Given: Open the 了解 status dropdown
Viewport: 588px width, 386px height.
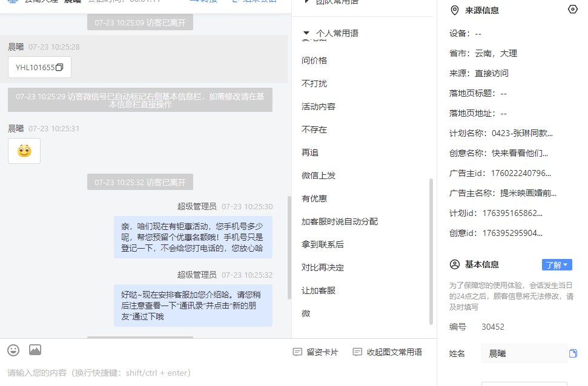Looking at the screenshot, I should coord(557,264).
